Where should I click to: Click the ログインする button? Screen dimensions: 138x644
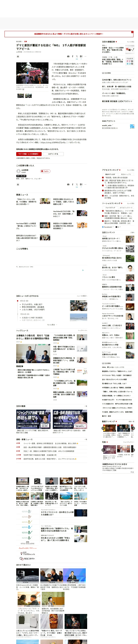pyautogui.click(x=53, y=154)
